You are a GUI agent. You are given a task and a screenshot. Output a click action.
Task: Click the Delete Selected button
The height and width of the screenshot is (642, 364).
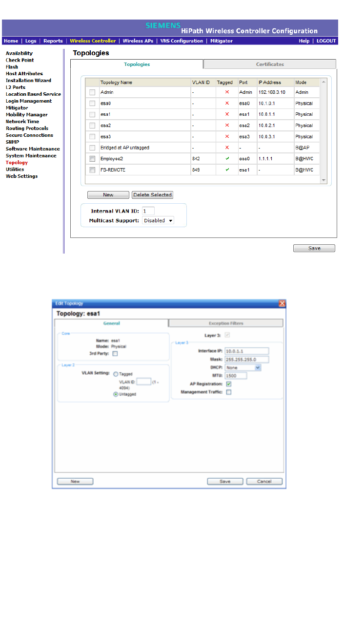click(x=152, y=195)
